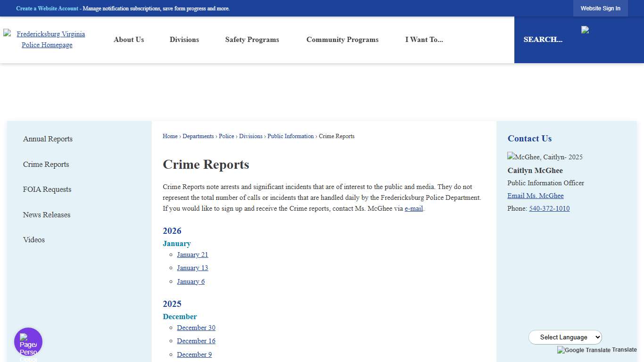Open FOIA Requests from the sidebar
This screenshot has width=644, height=362.
tap(47, 189)
